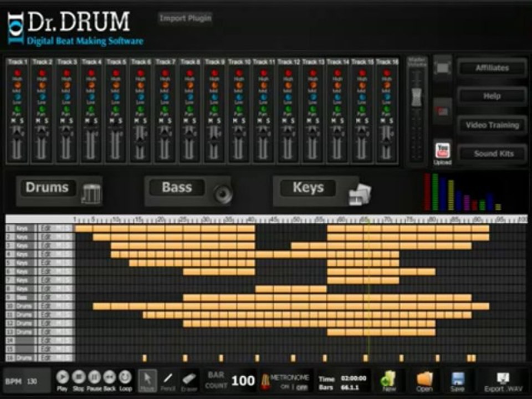
Task: Open an existing project file
Action: [424, 381]
